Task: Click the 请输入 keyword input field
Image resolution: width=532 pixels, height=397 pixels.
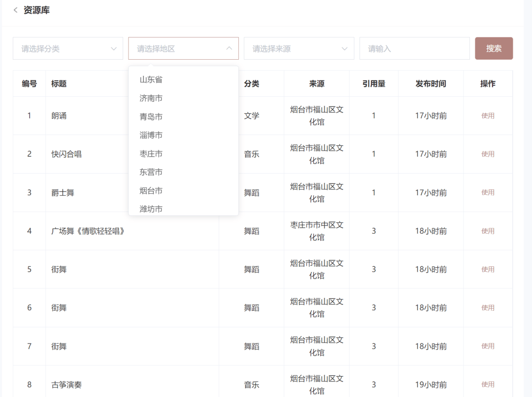Action: tap(414, 49)
